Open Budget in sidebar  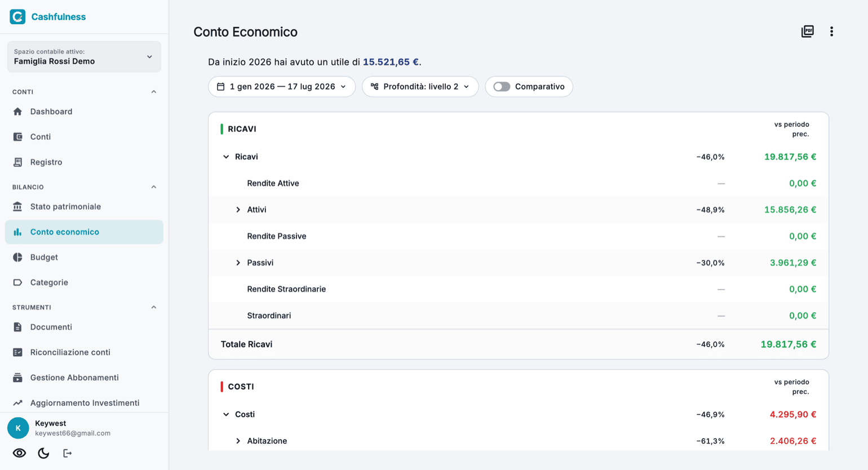[x=84, y=258]
